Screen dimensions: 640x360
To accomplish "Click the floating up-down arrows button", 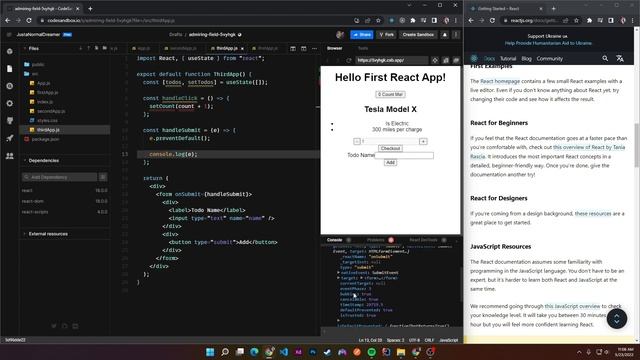I will pyautogui.click(x=616, y=318).
